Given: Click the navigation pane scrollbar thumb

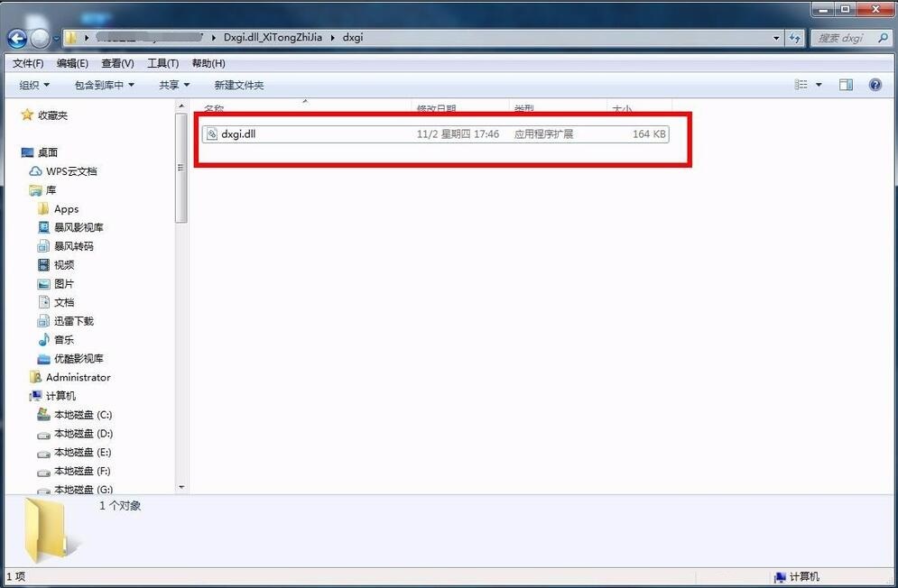Looking at the screenshot, I should 181,168.
